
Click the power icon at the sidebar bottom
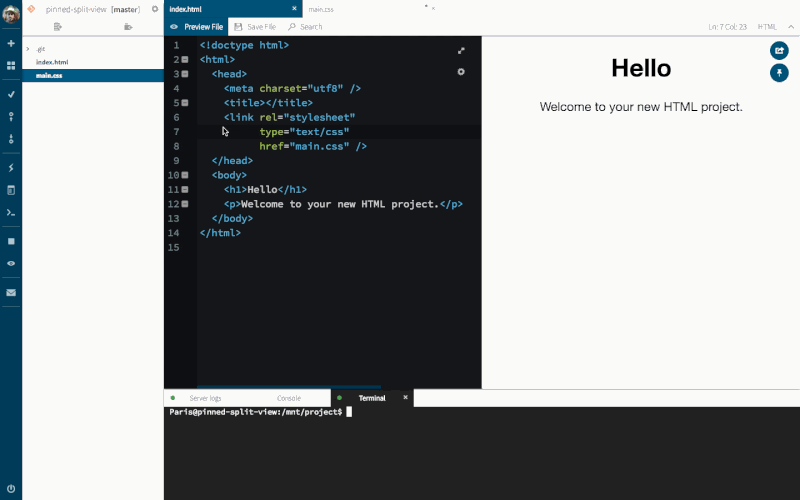(11, 488)
